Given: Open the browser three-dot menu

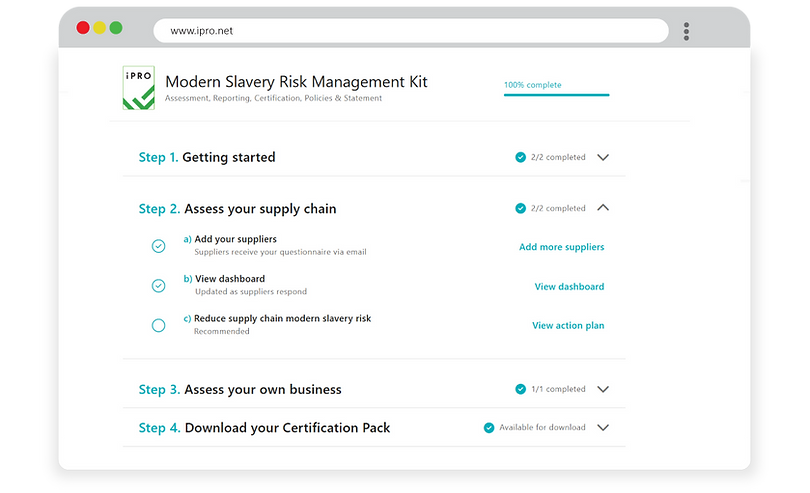Looking at the screenshot, I should click(686, 31).
